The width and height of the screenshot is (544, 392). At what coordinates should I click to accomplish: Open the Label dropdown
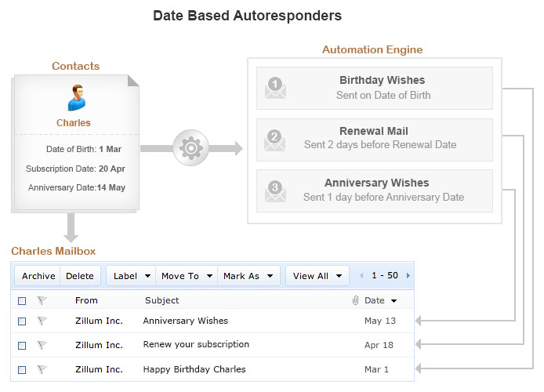point(129,276)
